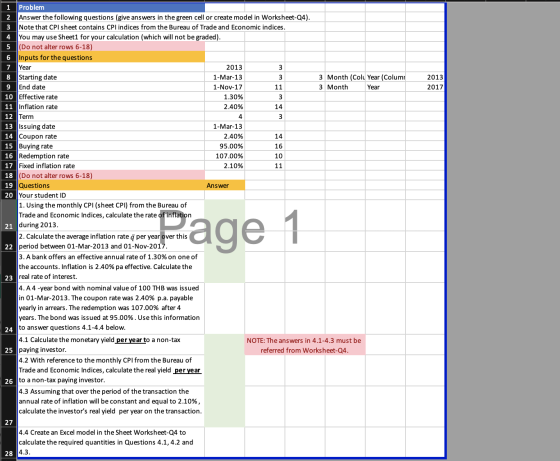Select row header 12
The image size is (560, 461).
tap(9, 116)
